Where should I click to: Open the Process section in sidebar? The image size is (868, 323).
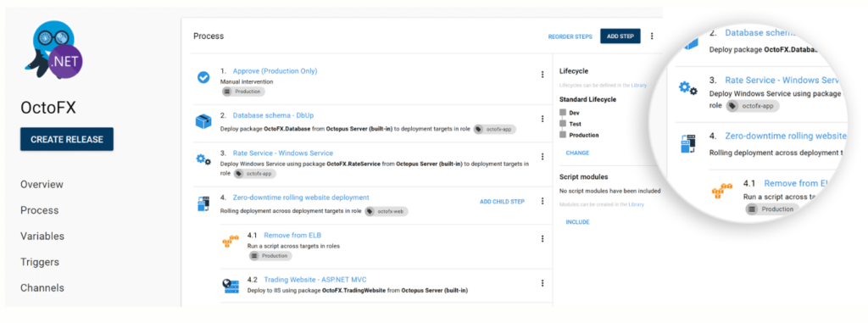click(x=39, y=210)
